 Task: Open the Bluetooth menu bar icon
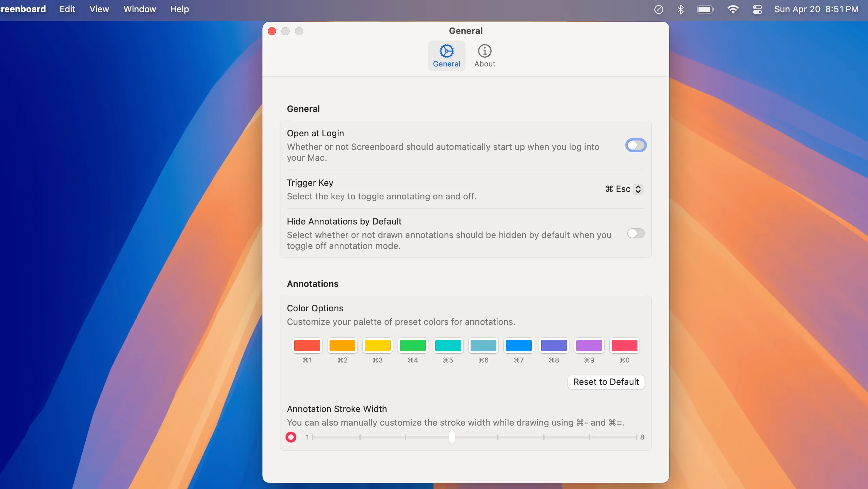pos(680,9)
